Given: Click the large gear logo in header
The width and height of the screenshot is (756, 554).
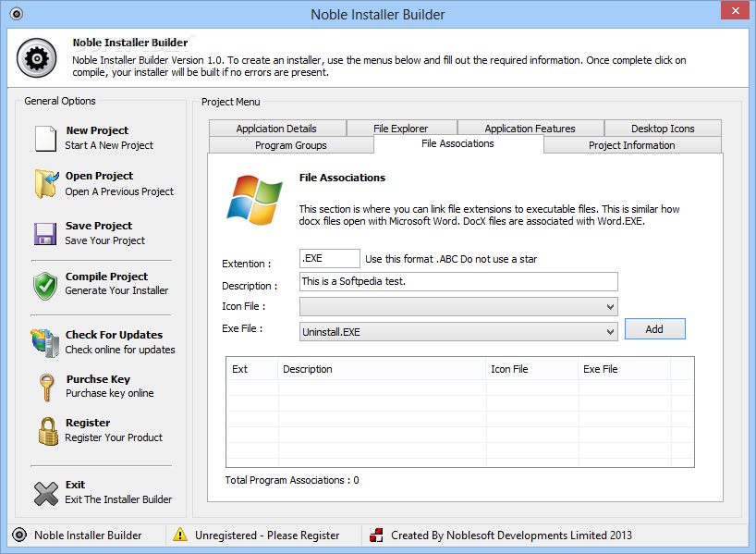Looking at the screenshot, I should tap(37, 58).
